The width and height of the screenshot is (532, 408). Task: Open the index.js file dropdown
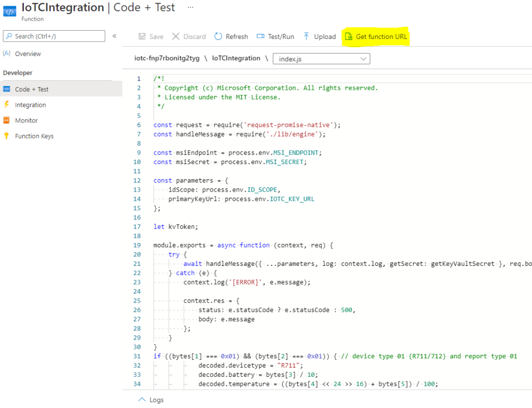click(322, 59)
